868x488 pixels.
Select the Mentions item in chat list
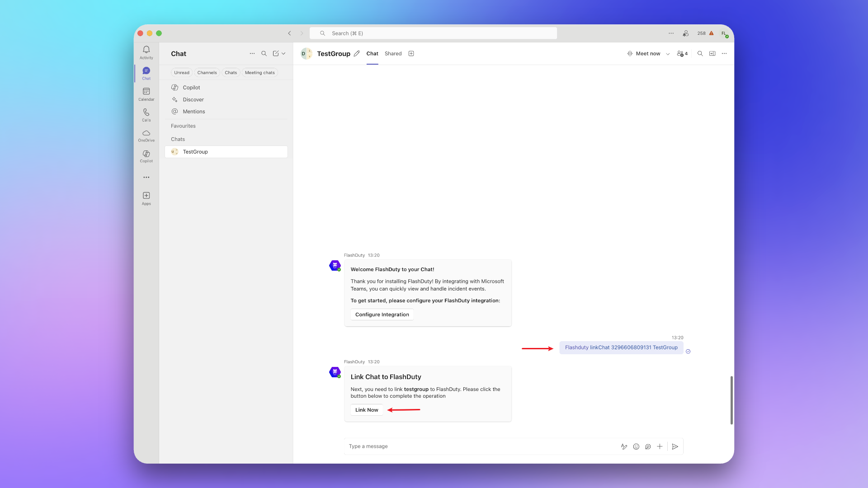[x=193, y=112]
